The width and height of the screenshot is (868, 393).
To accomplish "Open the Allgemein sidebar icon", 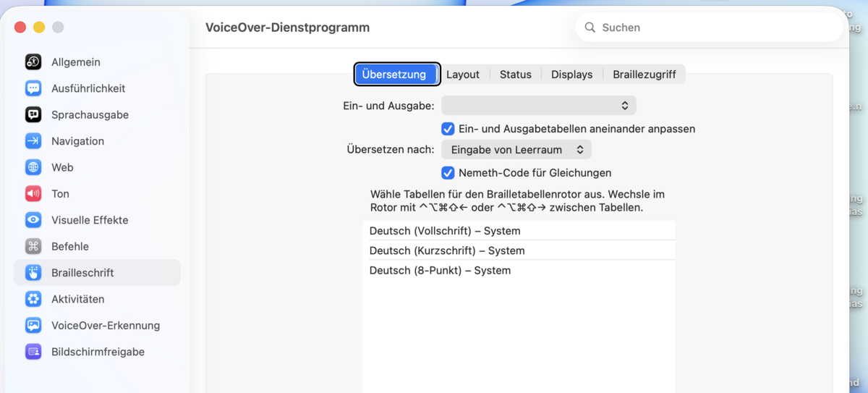I will click(x=33, y=62).
